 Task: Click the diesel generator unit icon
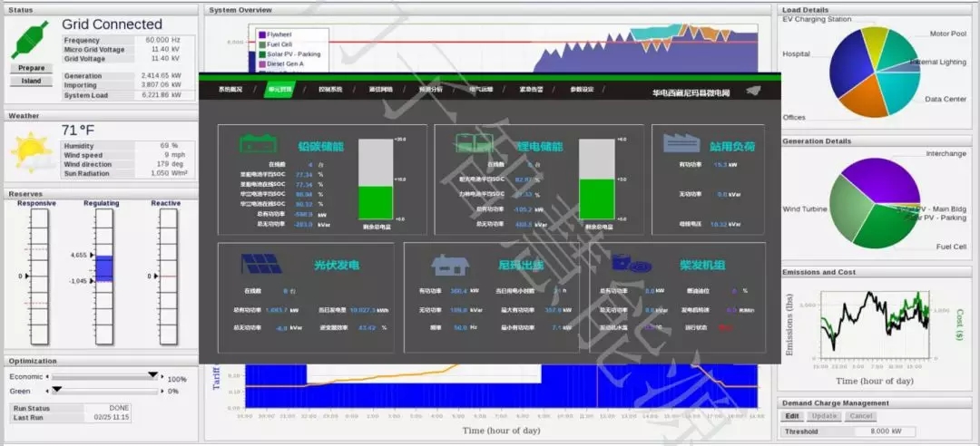(634, 264)
